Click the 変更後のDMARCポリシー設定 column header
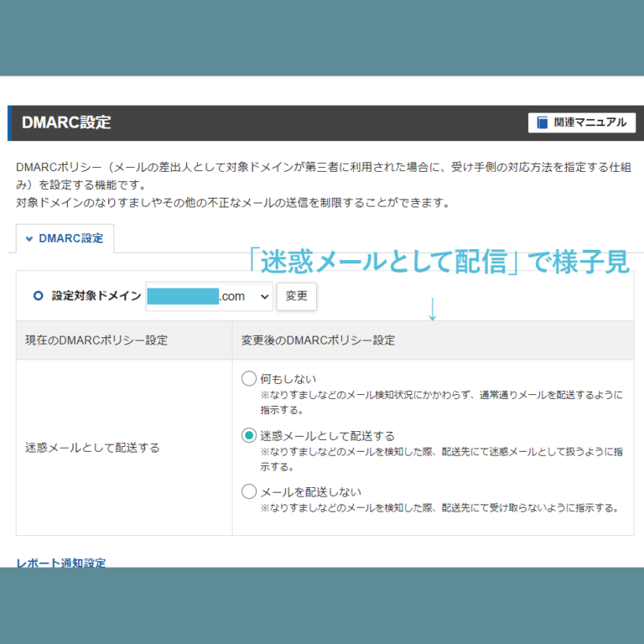This screenshot has height=644, width=644. tap(318, 340)
